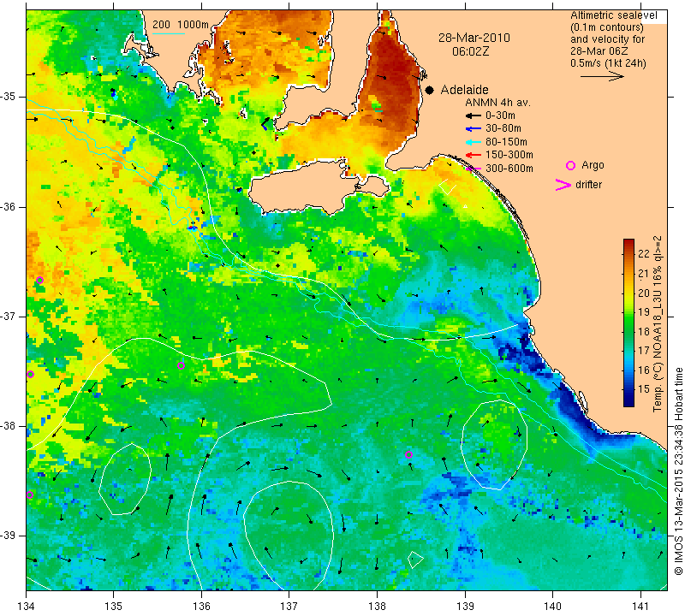Select the Argo float marker near 134E 38.6S
This screenshot has width=685, height=616.
30,495
